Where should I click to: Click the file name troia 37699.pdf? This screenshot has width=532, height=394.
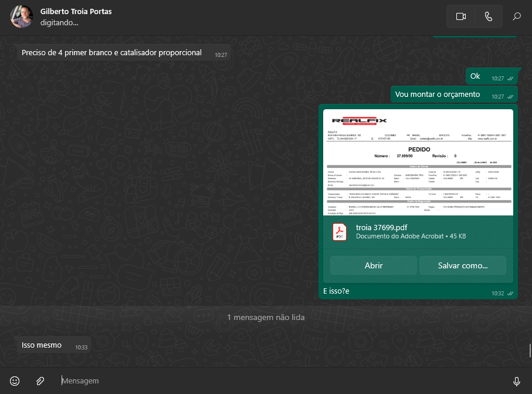click(381, 227)
